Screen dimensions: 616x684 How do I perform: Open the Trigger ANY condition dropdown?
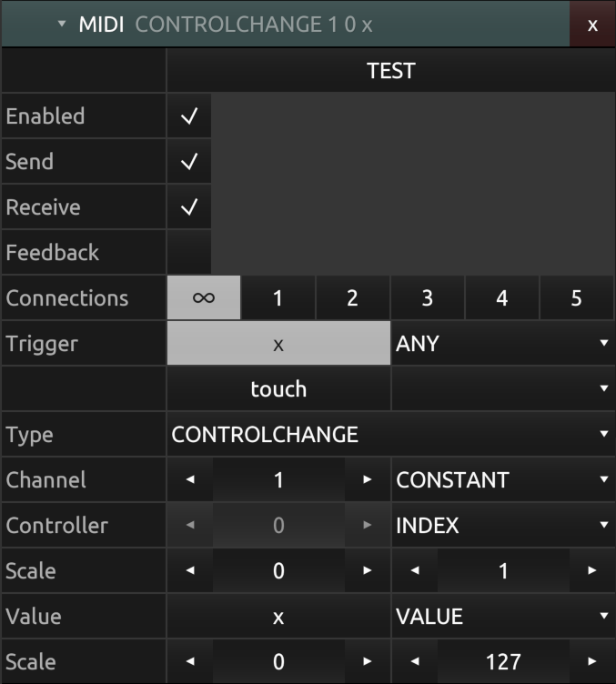[503, 343]
